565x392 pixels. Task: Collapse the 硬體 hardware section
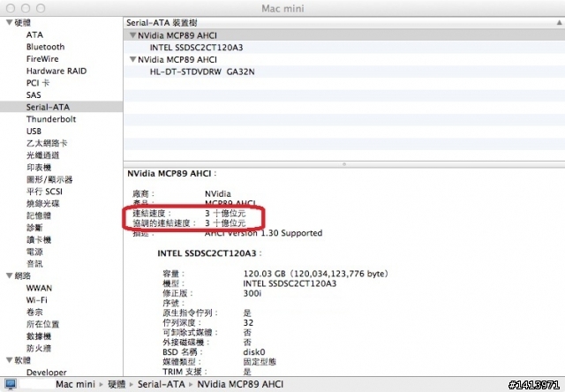[x=10, y=23]
